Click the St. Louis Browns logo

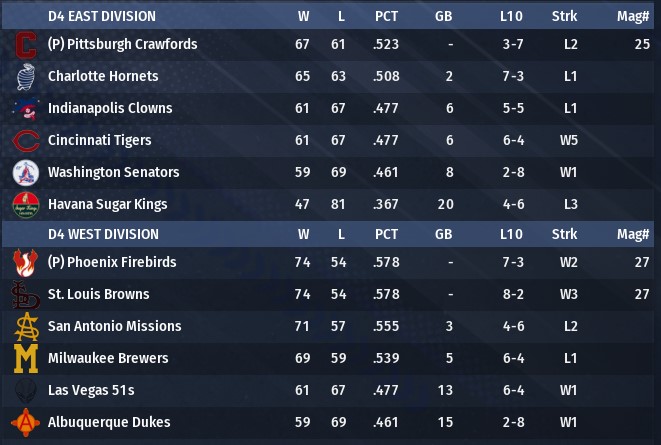[x=25, y=295]
